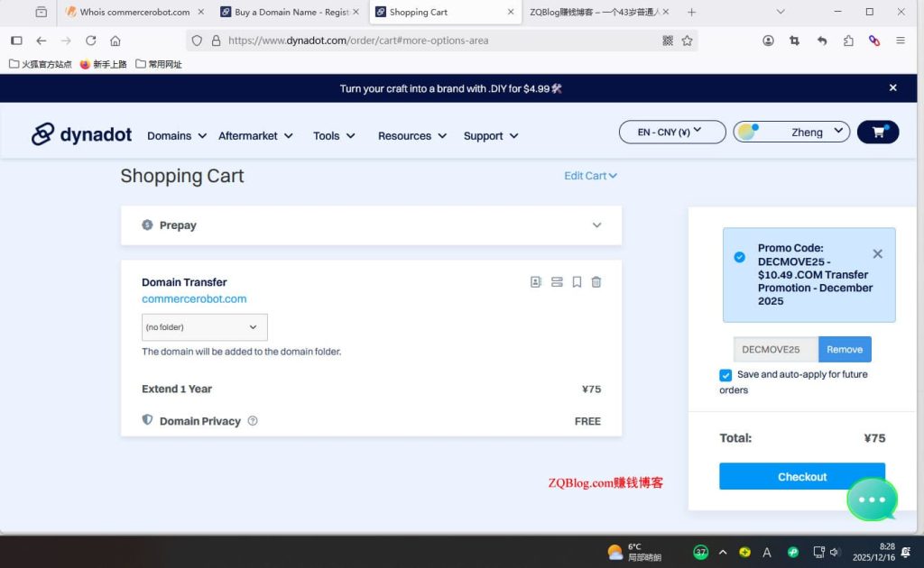The height and width of the screenshot is (568, 924).
Task: Open tracking protection shield icon
Action: click(x=197, y=41)
